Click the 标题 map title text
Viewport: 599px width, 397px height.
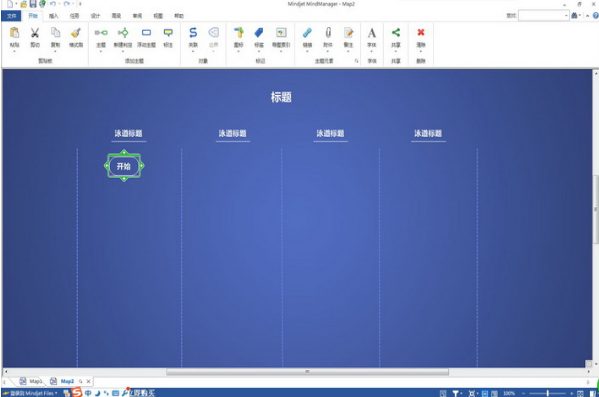pos(281,97)
